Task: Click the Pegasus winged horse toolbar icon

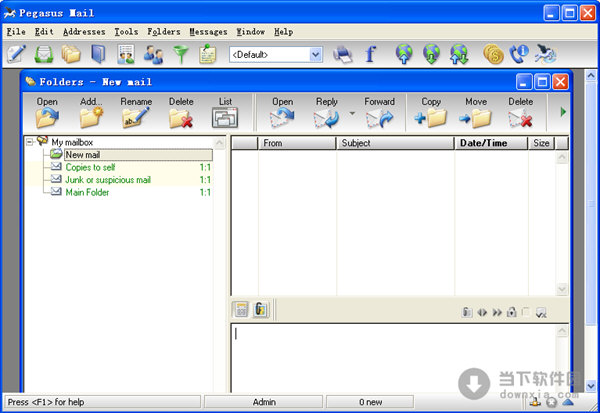Action: point(546,54)
